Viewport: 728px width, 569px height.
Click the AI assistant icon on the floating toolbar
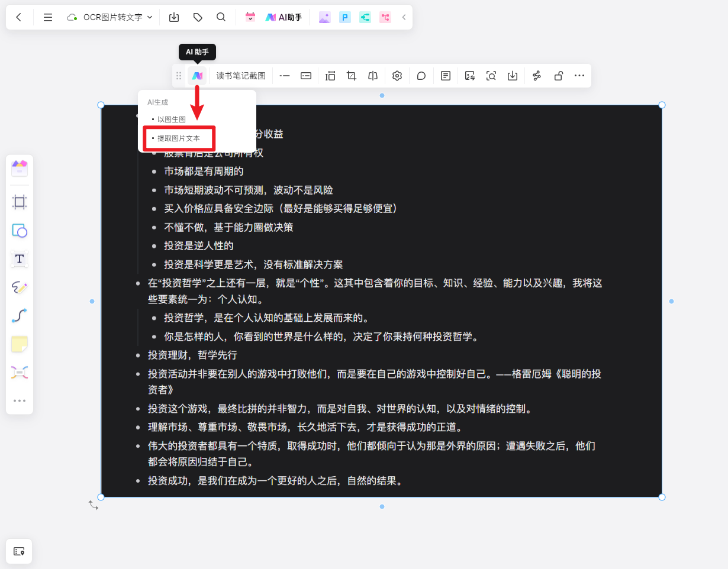point(197,75)
